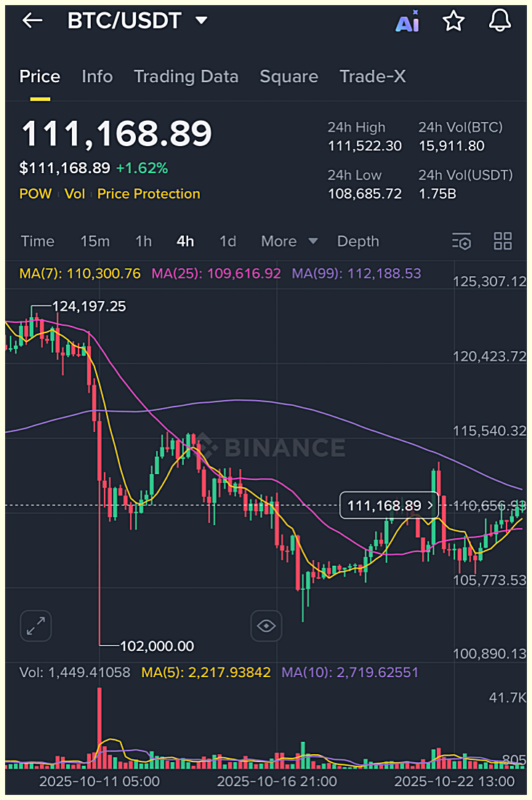Viewport: 532px width, 800px height.
Task: Select the 1d chart interval
Action: click(x=227, y=241)
